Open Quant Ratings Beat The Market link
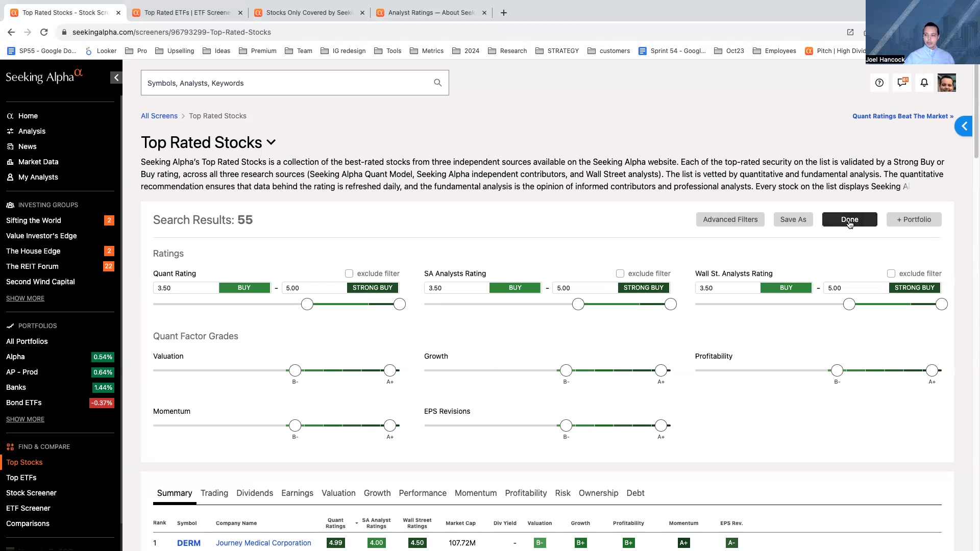Screen dimensions: 980x551 (902, 116)
